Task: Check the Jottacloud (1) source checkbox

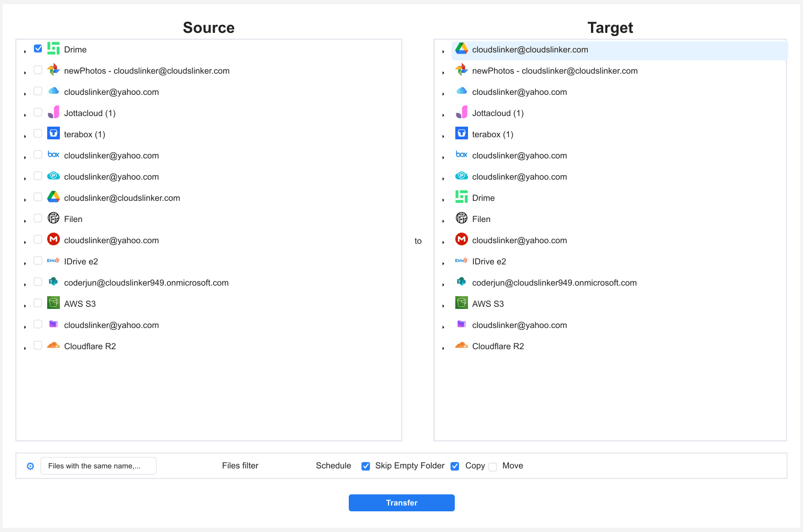Action: click(38, 112)
